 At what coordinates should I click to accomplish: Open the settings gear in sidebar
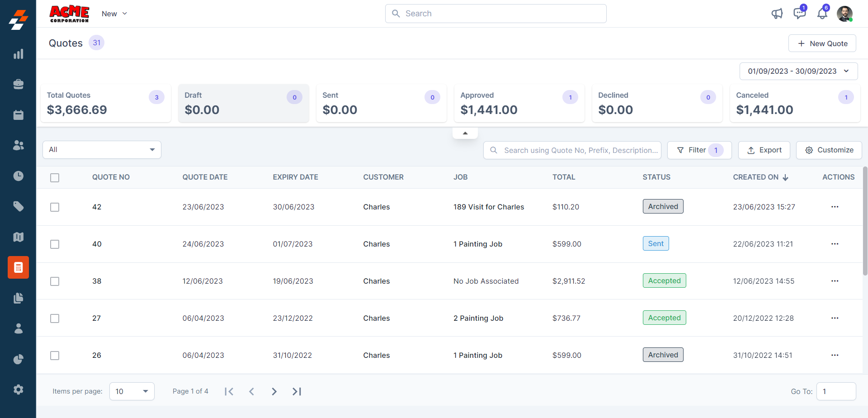click(x=18, y=389)
